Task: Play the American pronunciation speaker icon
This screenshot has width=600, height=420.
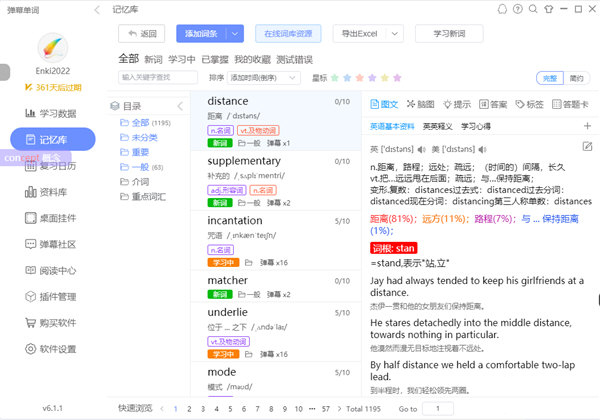Action: pos(483,149)
